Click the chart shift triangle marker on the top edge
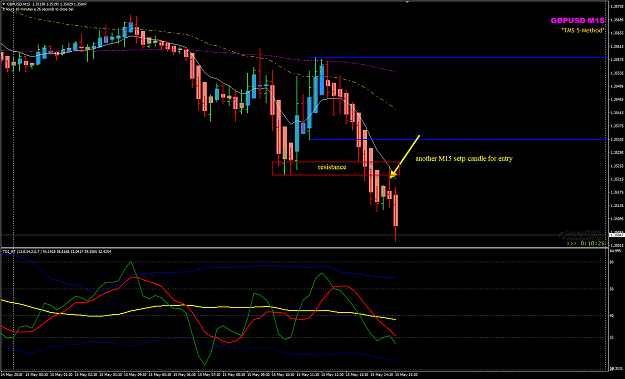625x379 pixels. coord(407,2)
